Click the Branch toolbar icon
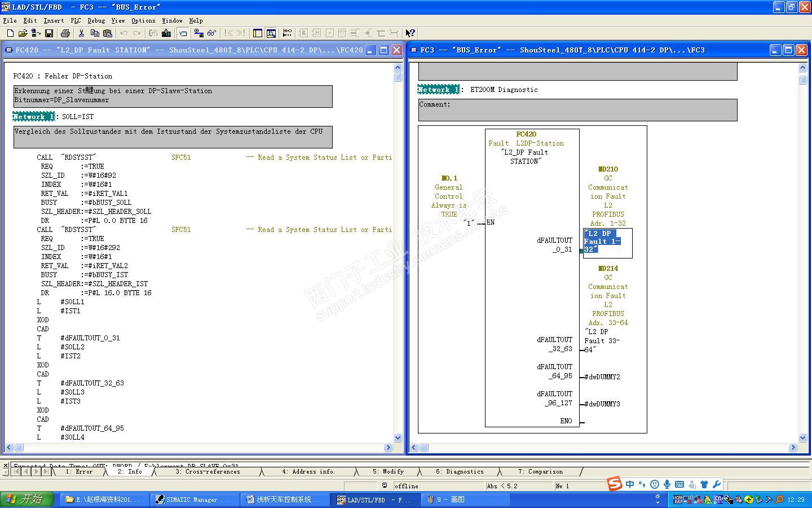The width and height of the screenshot is (812, 508). (x=381, y=33)
